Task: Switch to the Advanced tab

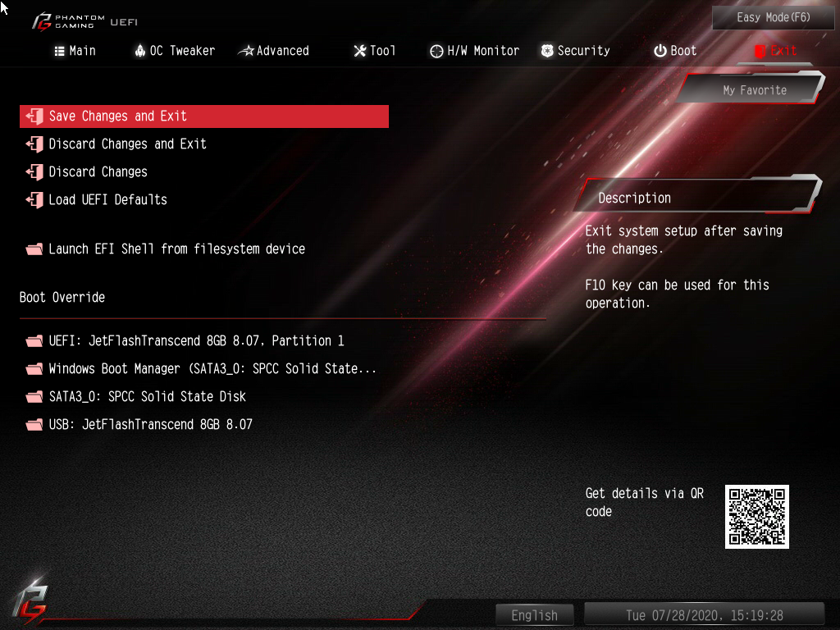Action: click(x=274, y=51)
